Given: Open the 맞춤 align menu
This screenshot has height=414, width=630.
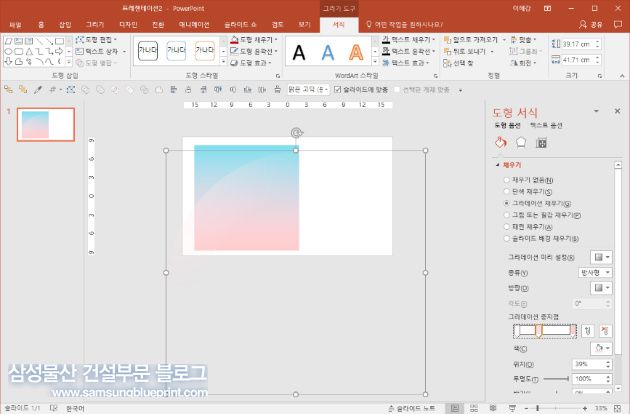Looking at the screenshot, I should [523, 40].
